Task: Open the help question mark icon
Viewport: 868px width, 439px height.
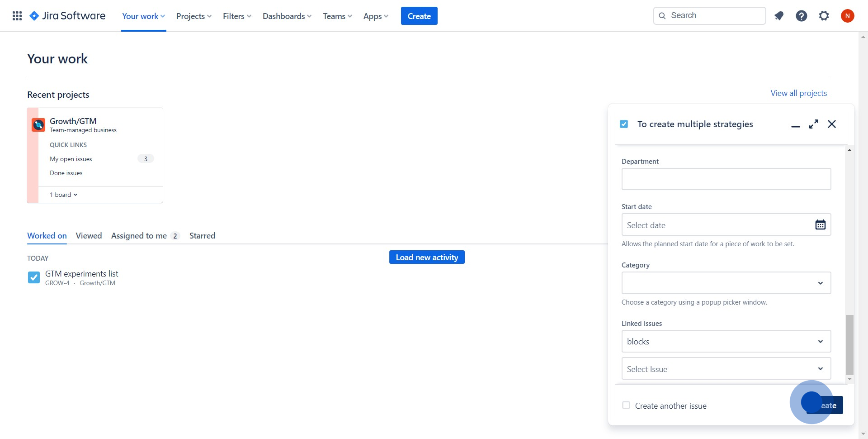Action: point(801,16)
